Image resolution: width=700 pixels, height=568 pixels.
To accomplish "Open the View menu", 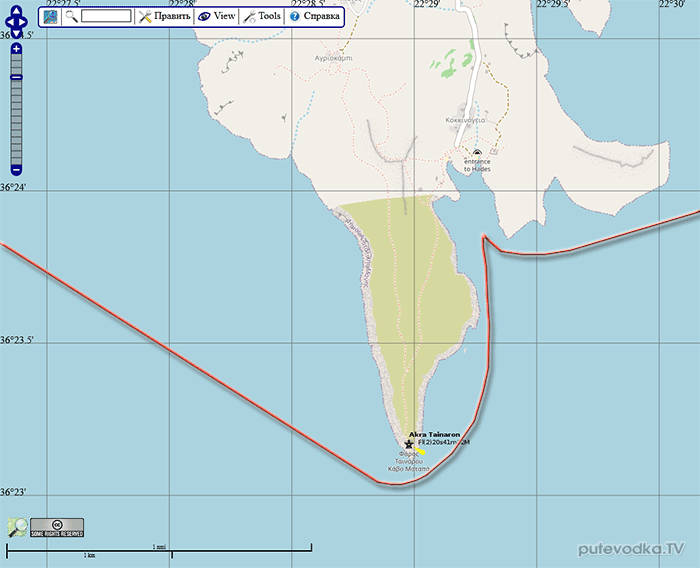I will (x=224, y=16).
